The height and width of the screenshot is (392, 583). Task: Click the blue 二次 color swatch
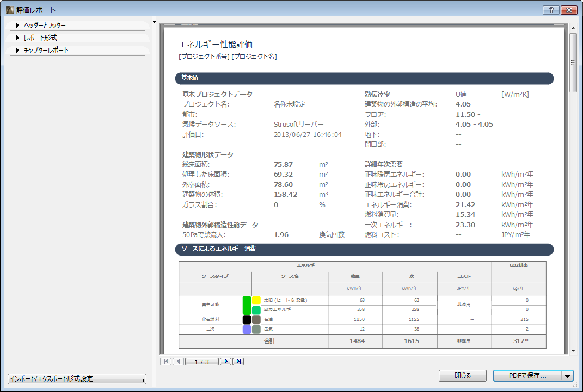click(247, 329)
